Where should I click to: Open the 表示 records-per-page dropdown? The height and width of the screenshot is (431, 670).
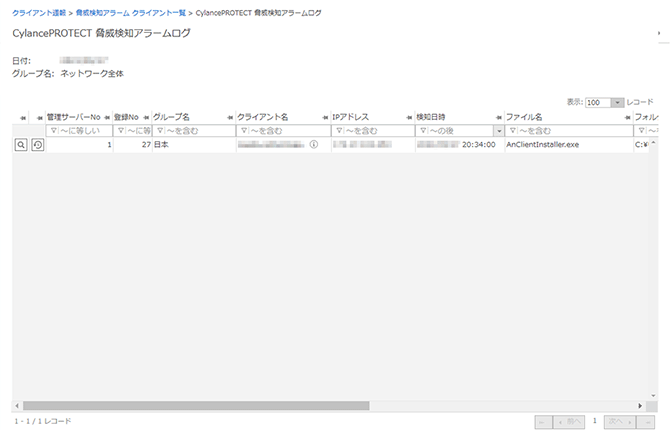618,102
